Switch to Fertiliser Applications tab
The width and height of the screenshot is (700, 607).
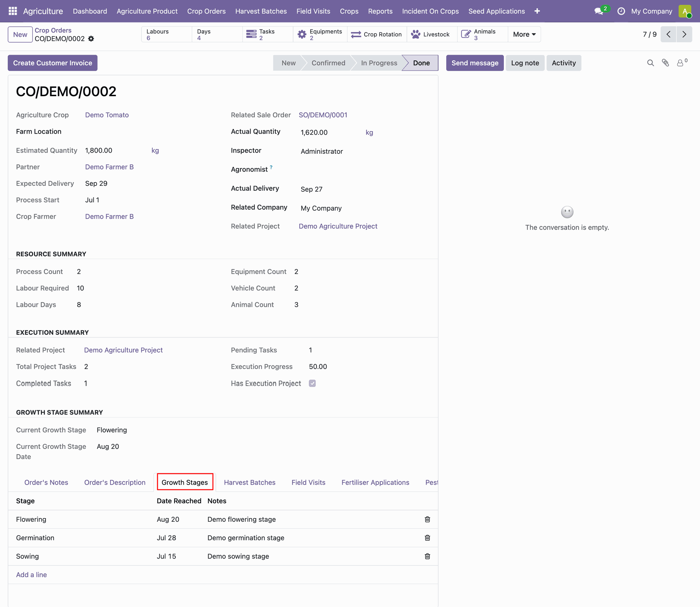376,482
